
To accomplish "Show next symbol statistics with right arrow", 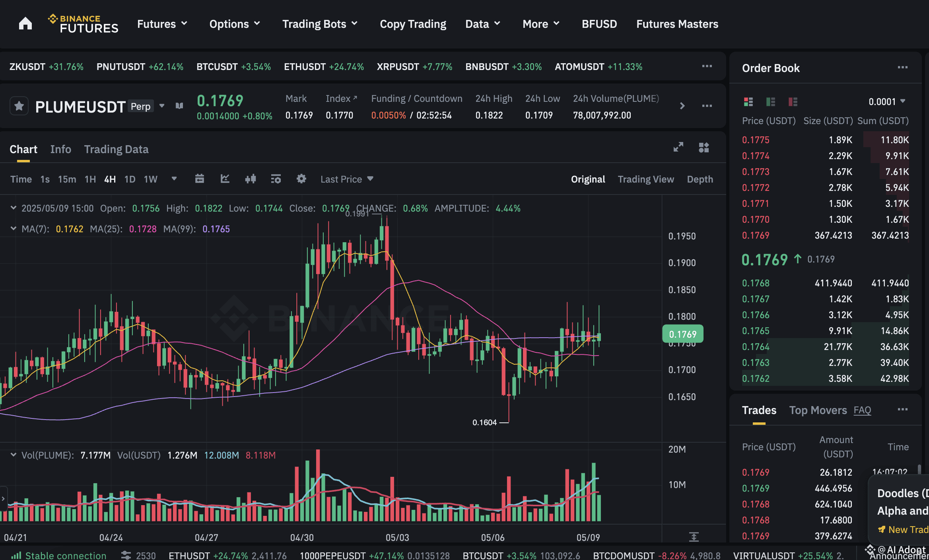I will [x=682, y=106].
